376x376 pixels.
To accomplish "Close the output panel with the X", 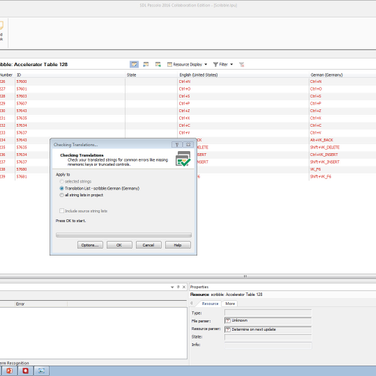I will (x=184, y=287).
